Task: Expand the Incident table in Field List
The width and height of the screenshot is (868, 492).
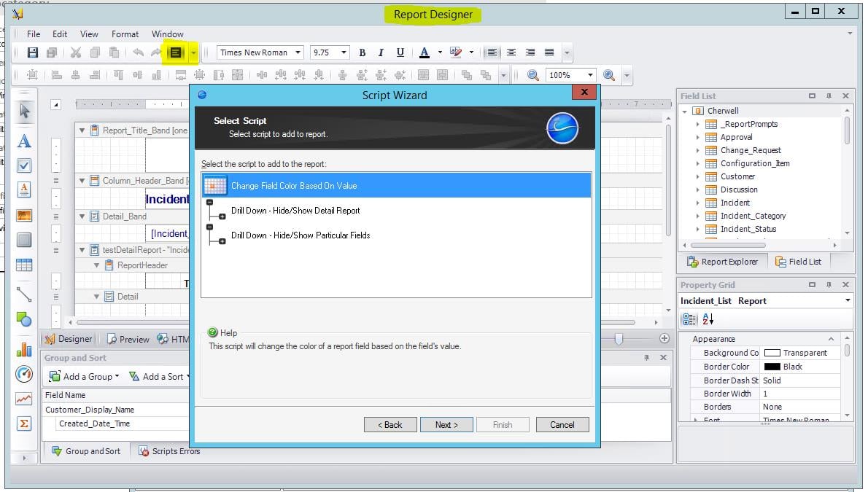Action: (697, 203)
